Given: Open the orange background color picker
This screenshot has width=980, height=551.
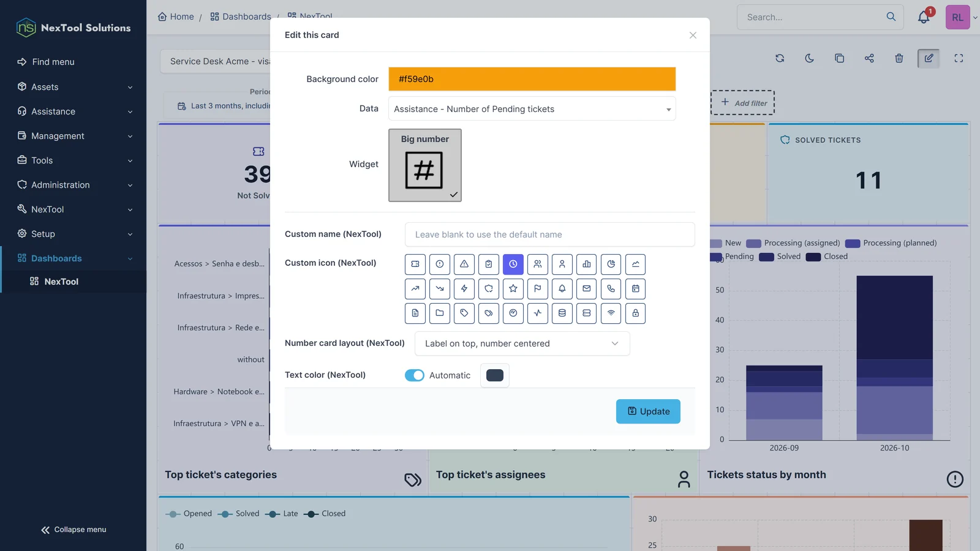Looking at the screenshot, I should click(x=532, y=79).
